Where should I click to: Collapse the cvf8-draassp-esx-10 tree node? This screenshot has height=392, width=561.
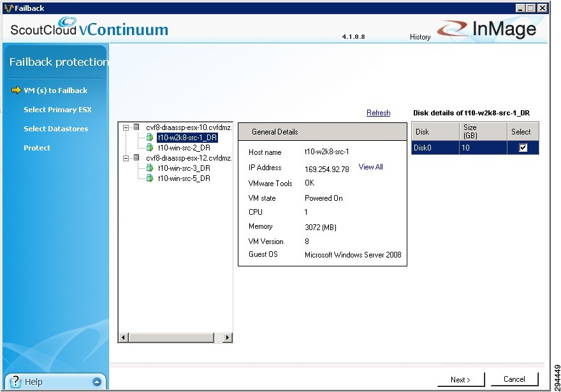[126, 127]
